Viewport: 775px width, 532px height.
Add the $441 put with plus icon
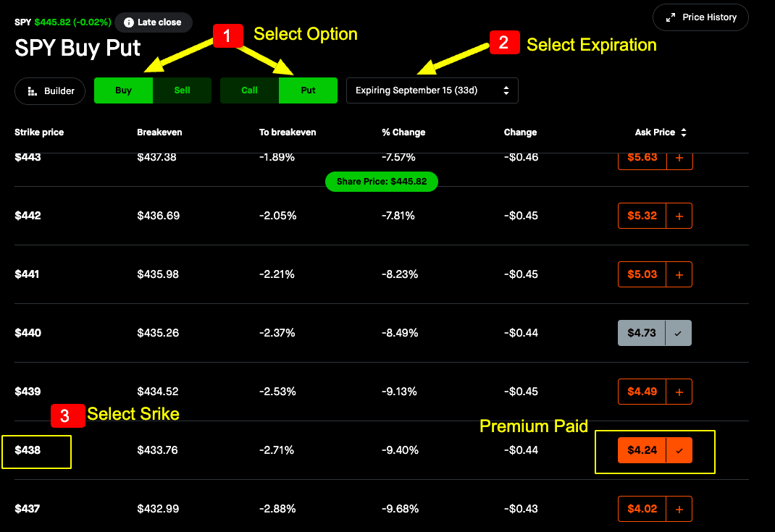coord(679,274)
